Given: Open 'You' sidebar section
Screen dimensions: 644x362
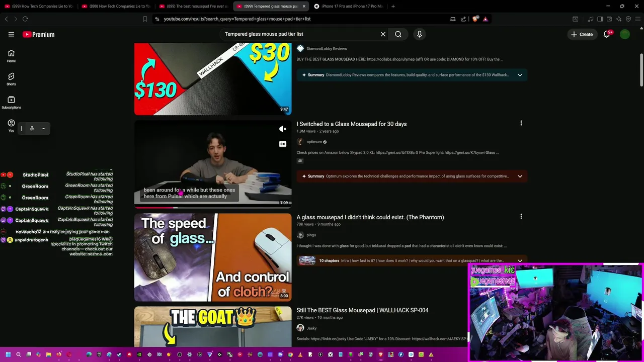Looking at the screenshot, I should point(11,125).
